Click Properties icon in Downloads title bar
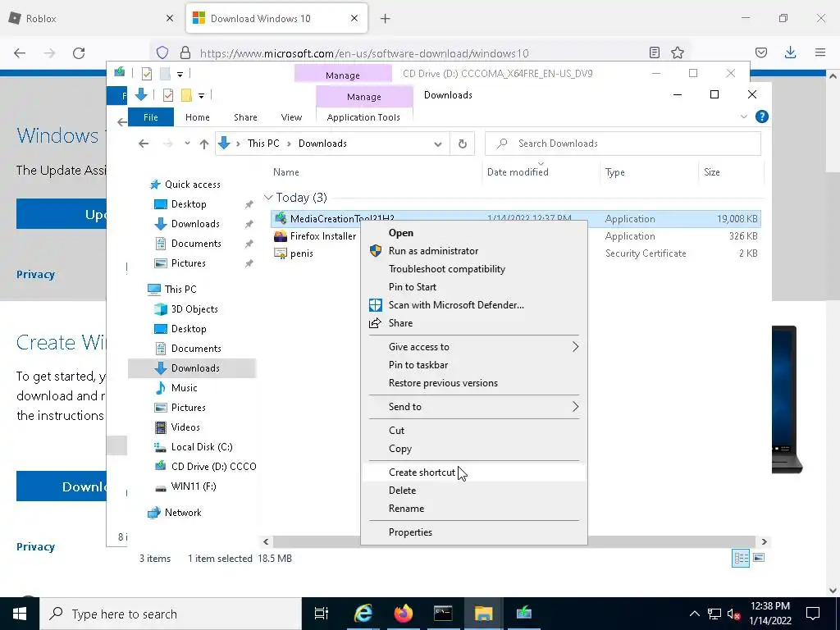 tap(167, 95)
